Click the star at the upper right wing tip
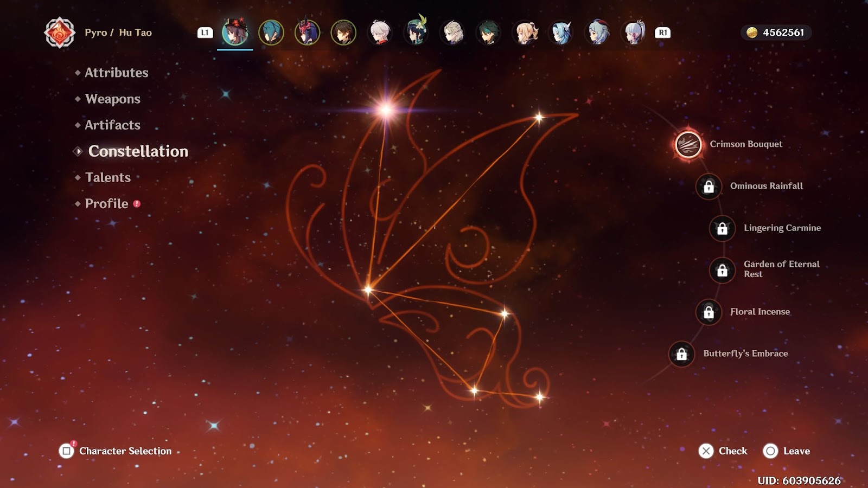Screen dimensions: 868x488 (x=539, y=117)
